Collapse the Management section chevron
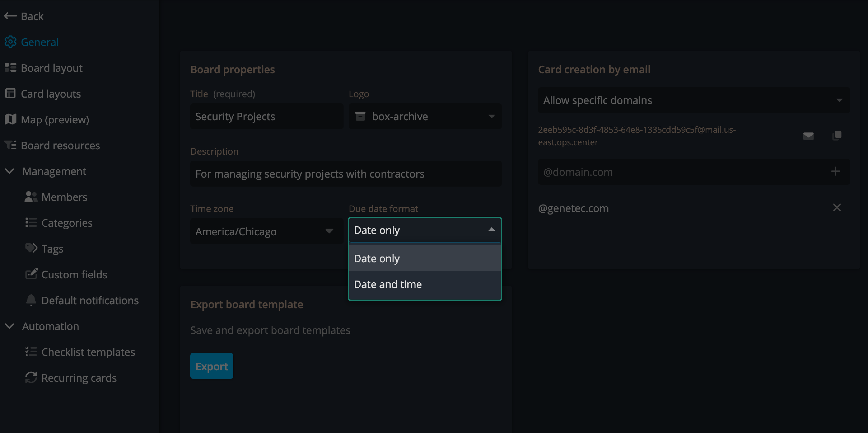This screenshot has height=433, width=868. pos(10,171)
